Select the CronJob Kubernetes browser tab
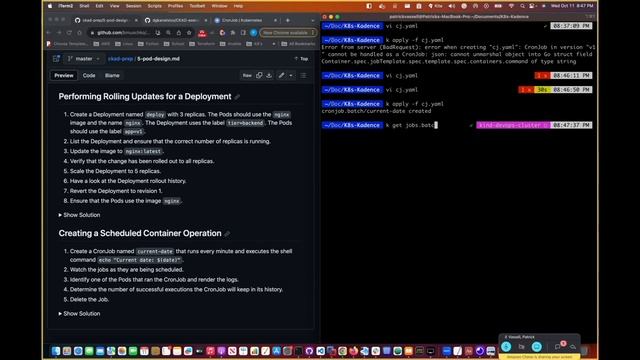The width and height of the screenshot is (640, 360). click(x=245, y=20)
